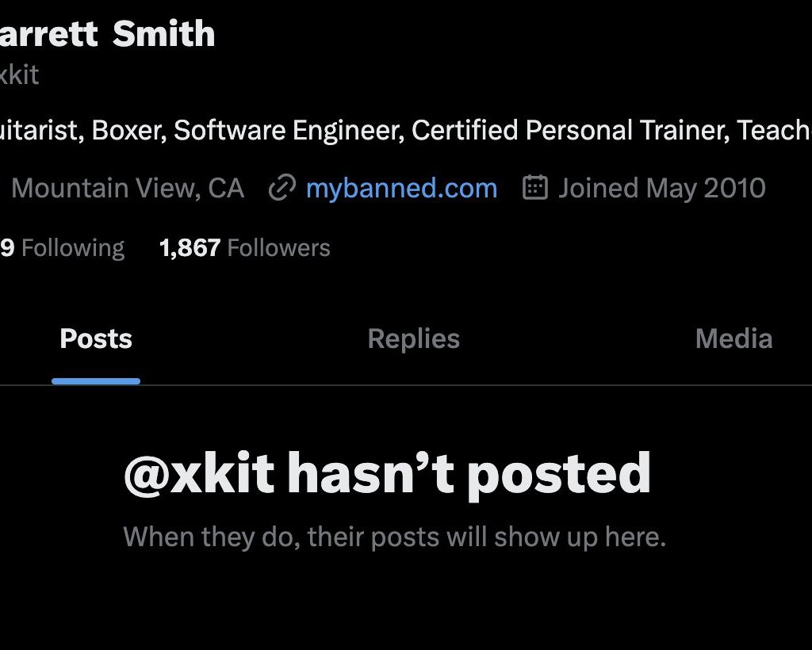
Task: Open the 1,867 Followers list
Action: (x=244, y=248)
